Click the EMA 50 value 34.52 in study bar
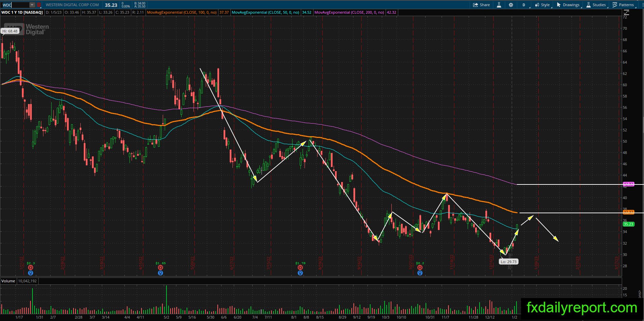The image size is (644, 321). click(307, 12)
